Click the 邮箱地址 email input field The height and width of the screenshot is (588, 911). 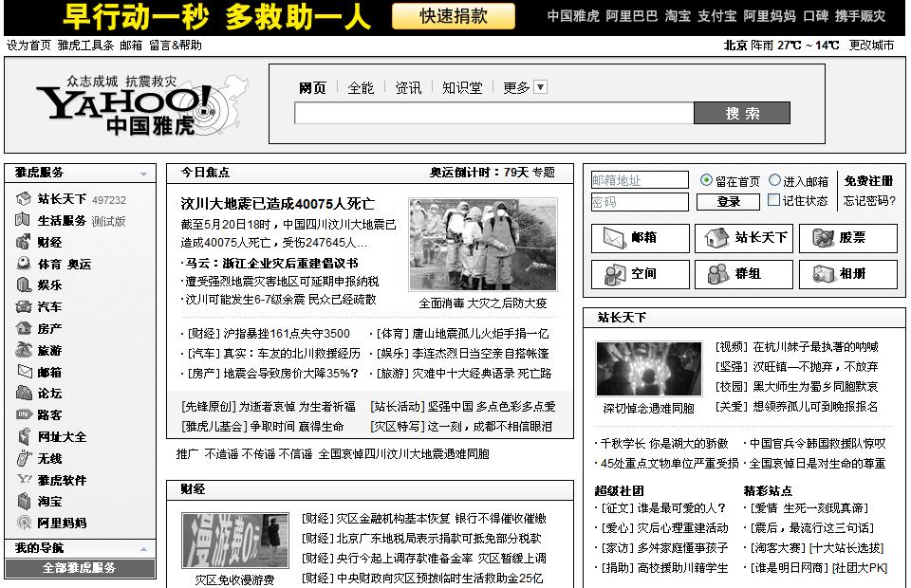(x=640, y=180)
